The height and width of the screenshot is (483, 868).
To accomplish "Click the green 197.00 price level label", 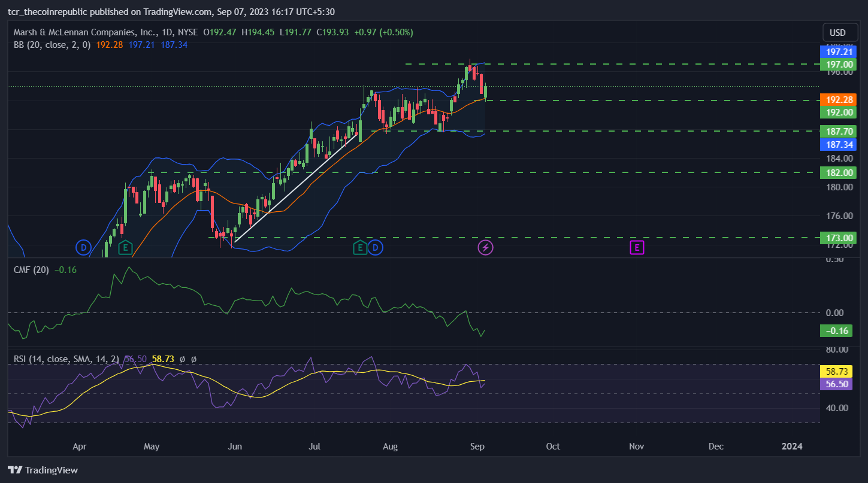I will [x=838, y=64].
